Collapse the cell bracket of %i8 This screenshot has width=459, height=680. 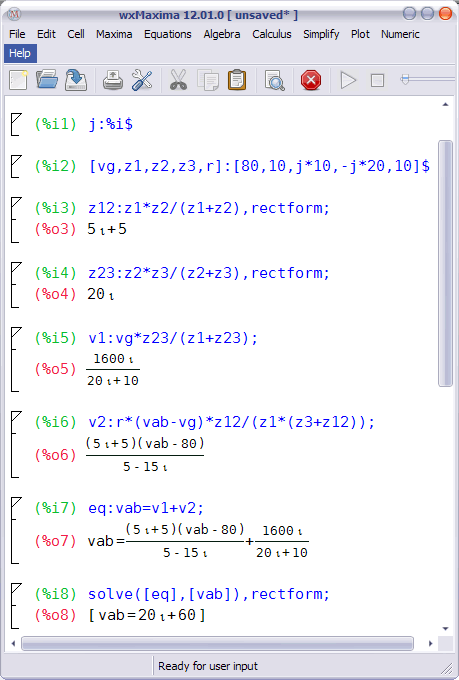tap(15, 606)
